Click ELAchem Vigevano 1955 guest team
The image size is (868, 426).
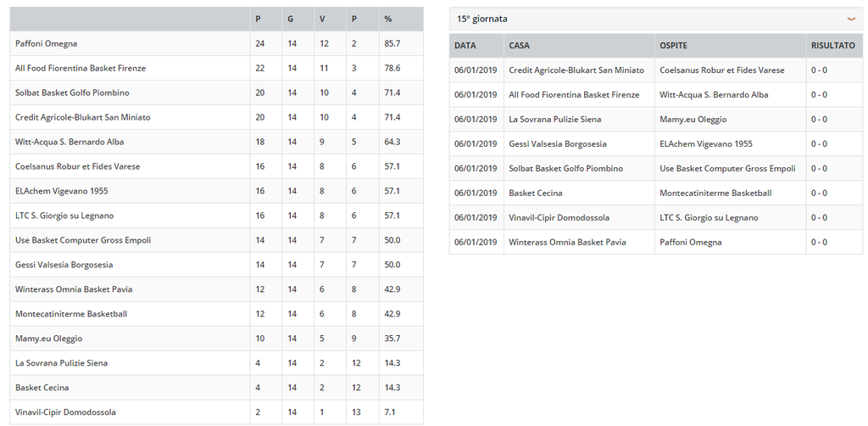pyautogui.click(x=706, y=144)
